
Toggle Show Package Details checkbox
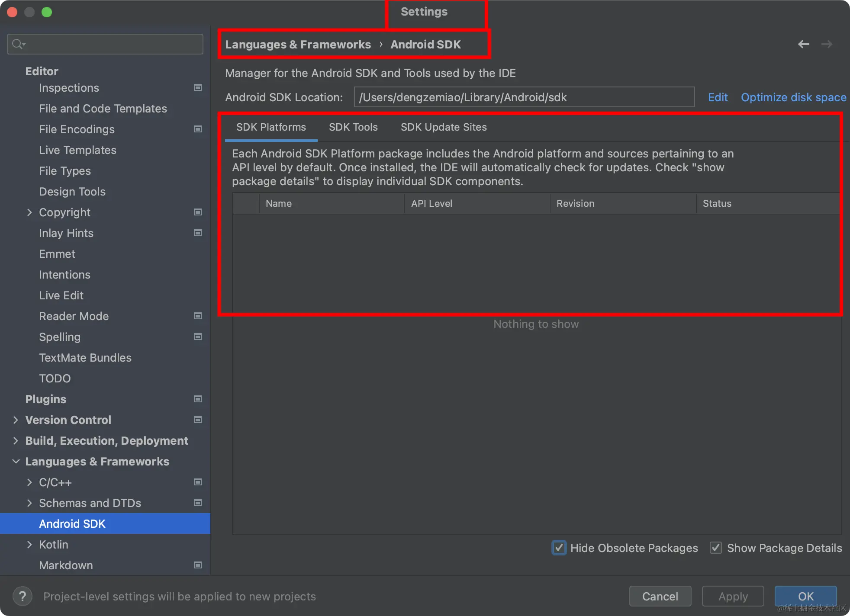click(x=716, y=548)
